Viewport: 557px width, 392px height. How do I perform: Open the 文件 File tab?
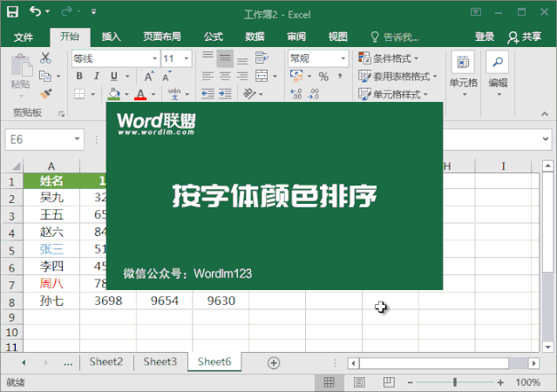[x=24, y=37]
